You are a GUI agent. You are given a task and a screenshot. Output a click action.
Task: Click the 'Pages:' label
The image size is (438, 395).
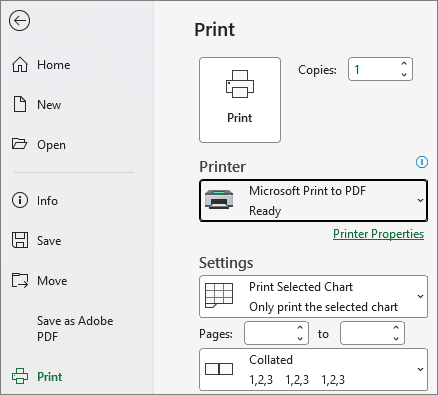216,334
